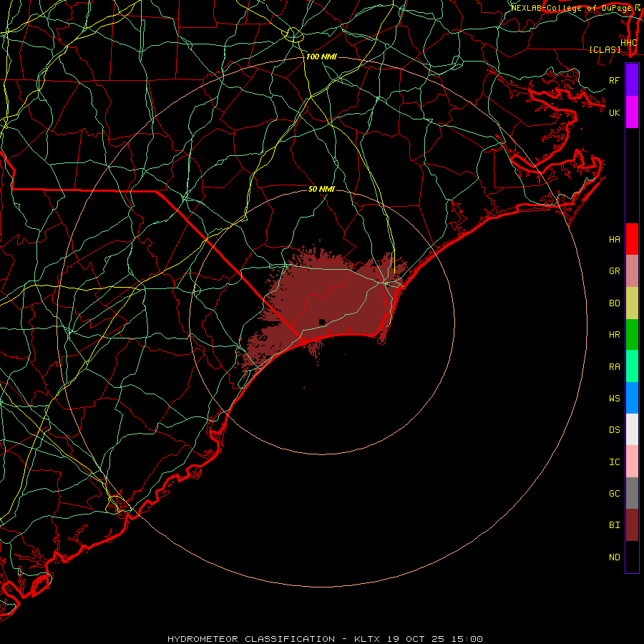Click the BI legend label
644x644 pixels.
click(614, 525)
